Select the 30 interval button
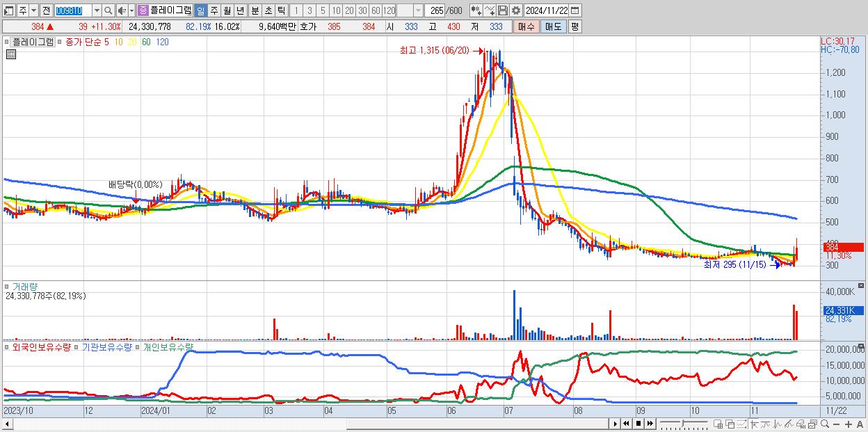The image size is (868, 432). pyautogui.click(x=362, y=10)
